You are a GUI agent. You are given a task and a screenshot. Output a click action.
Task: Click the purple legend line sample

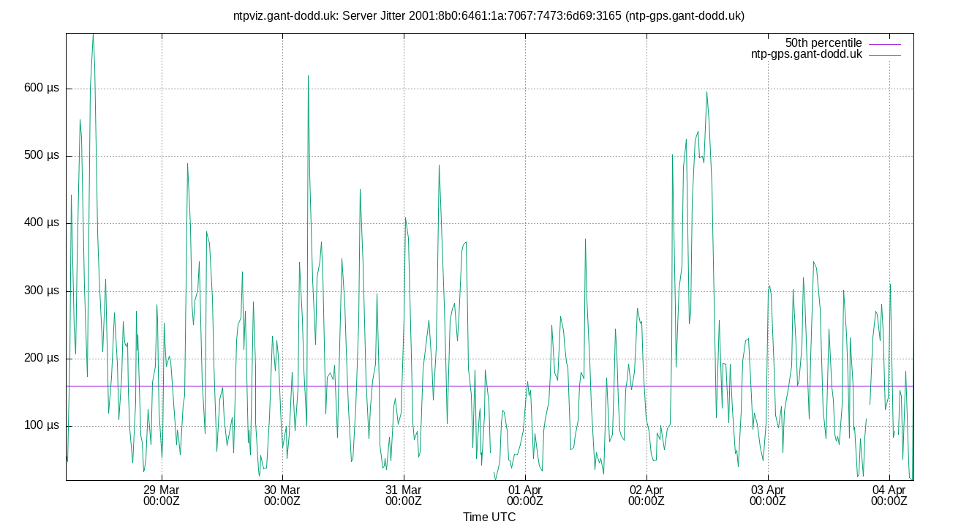click(x=885, y=42)
